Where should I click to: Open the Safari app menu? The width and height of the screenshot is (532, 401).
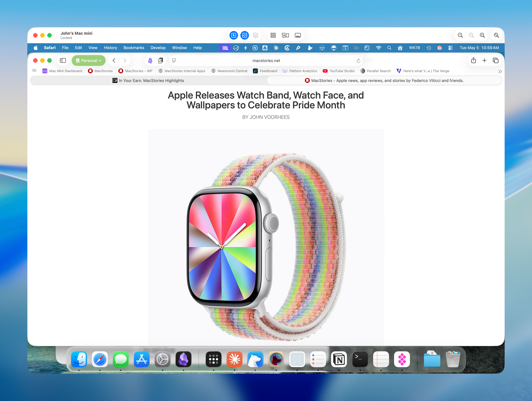coord(50,48)
